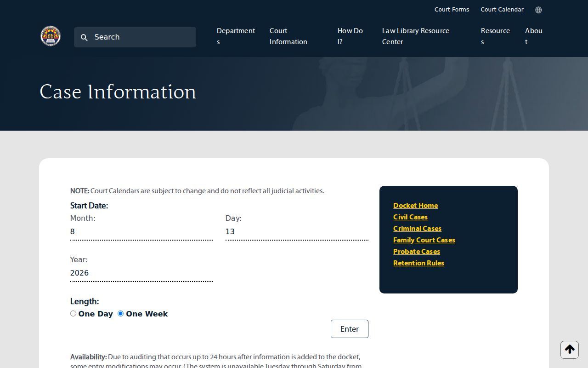Open the Departments menu
The height and width of the screenshot is (368, 588).
[x=236, y=36]
